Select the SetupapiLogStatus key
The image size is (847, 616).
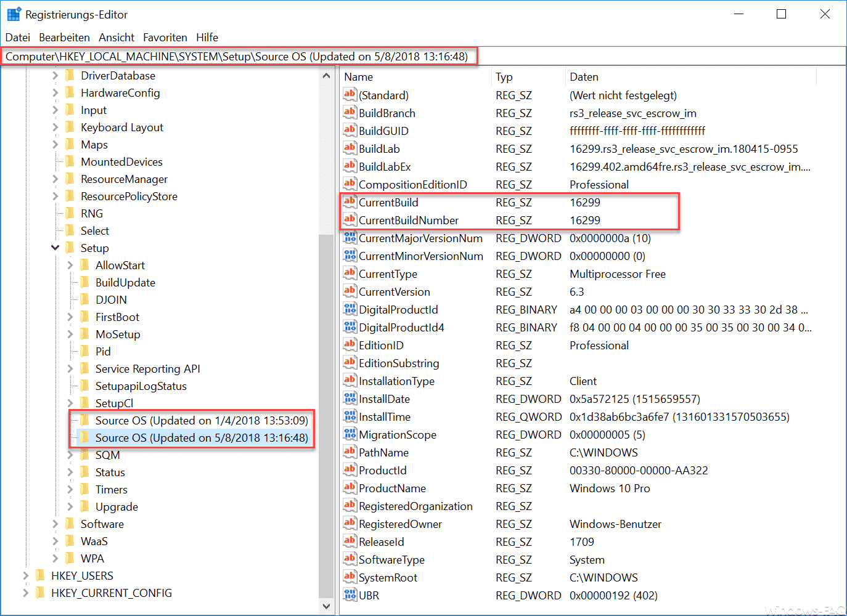pyautogui.click(x=141, y=386)
